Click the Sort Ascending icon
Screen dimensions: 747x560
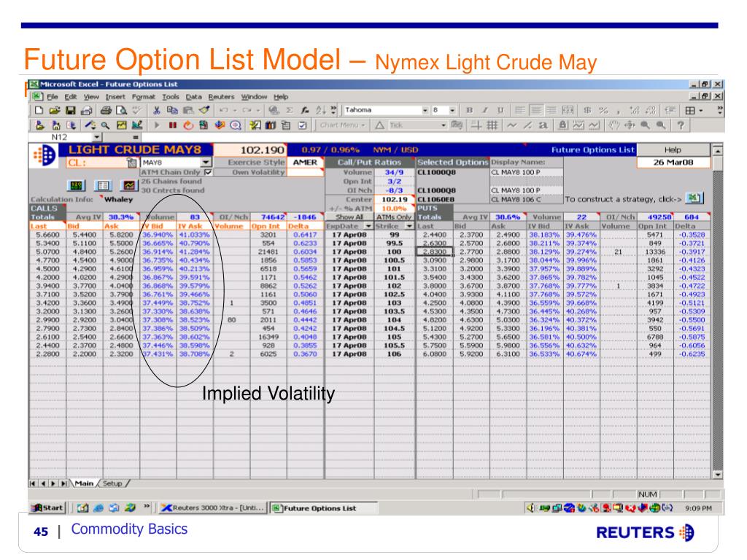click(320, 111)
